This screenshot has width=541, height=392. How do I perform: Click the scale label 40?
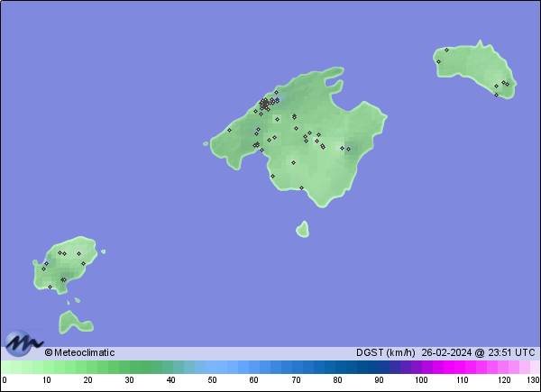click(171, 380)
